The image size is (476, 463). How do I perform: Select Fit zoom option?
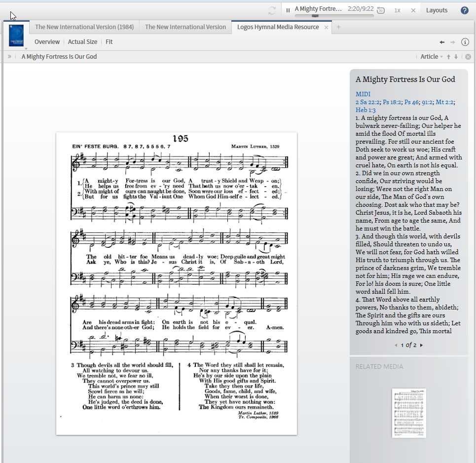click(109, 41)
